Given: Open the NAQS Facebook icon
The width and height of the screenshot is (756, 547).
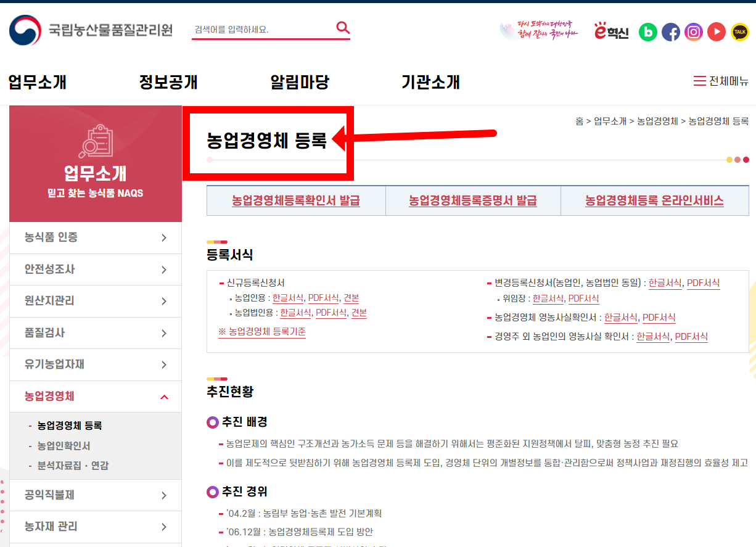Looking at the screenshot, I should (x=671, y=31).
